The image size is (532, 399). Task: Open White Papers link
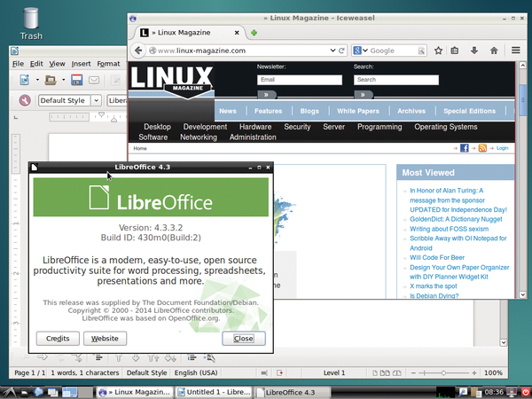(358, 111)
